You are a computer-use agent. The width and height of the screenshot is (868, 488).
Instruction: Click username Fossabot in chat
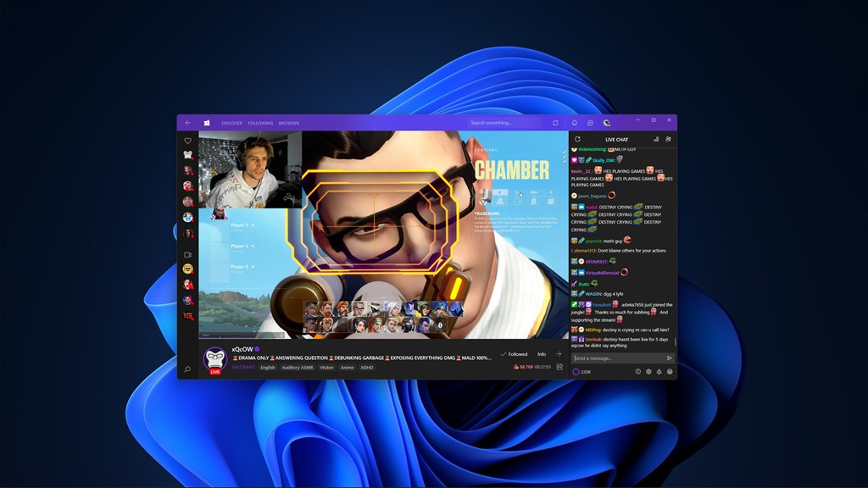(x=602, y=305)
